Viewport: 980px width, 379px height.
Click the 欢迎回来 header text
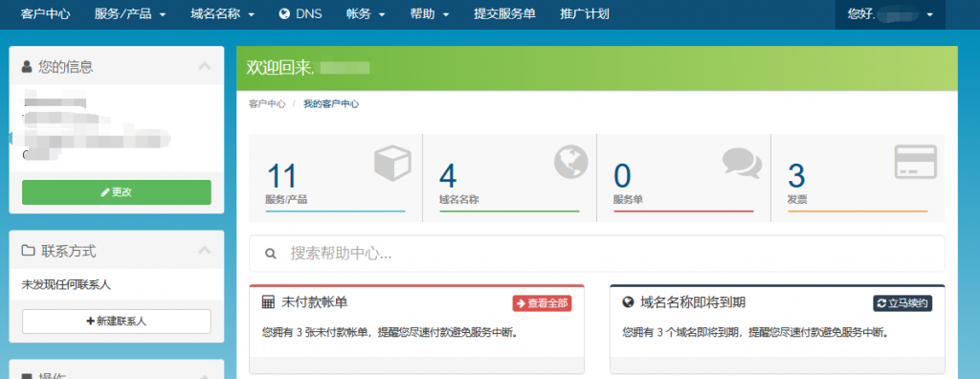280,68
